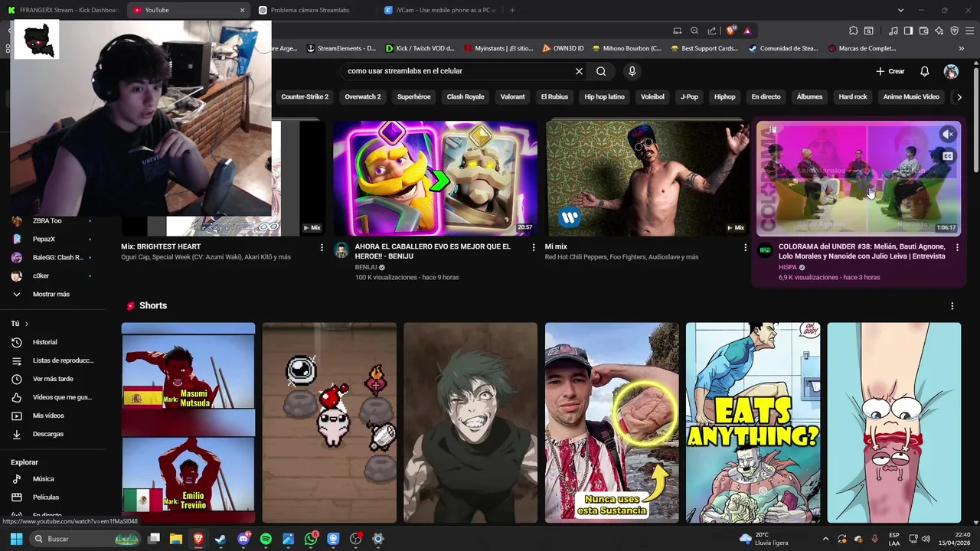Close the YouTube browser tab
The width and height of the screenshot is (980, 551).
point(242,10)
